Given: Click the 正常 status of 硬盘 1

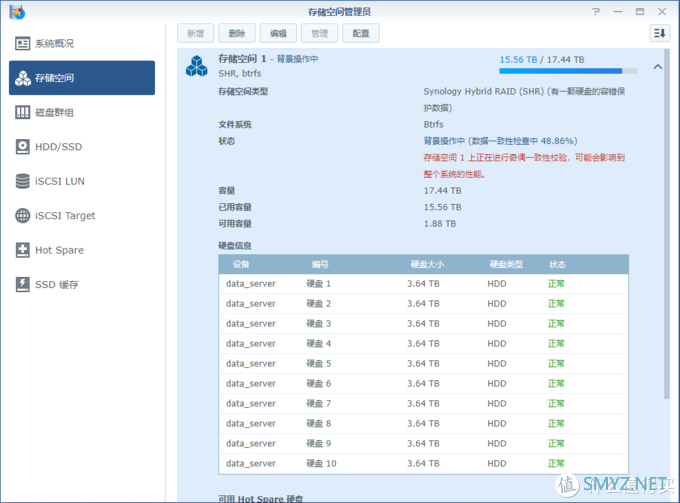Looking at the screenshot, I should pos(556,284).
